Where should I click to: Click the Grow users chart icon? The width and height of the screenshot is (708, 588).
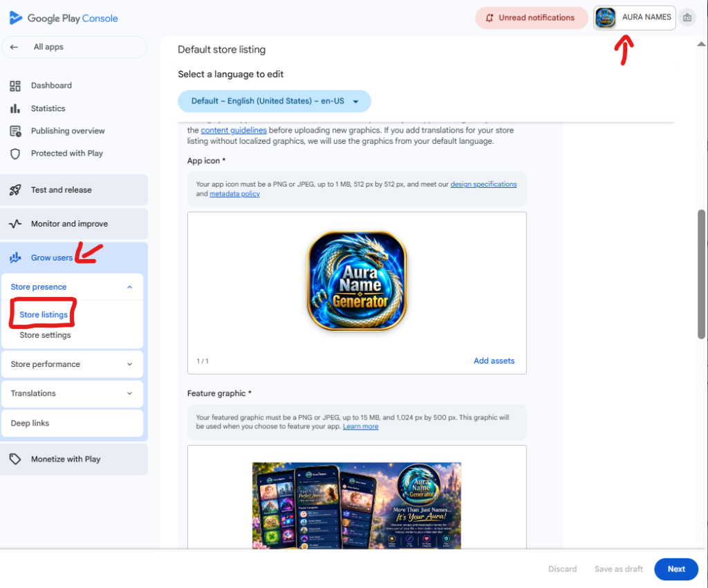[x=15, y=258]
